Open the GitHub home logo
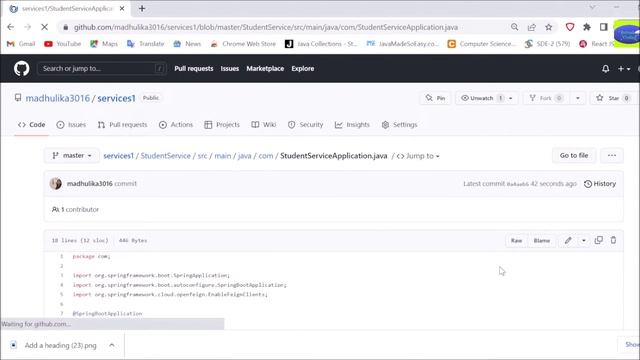 22,68
